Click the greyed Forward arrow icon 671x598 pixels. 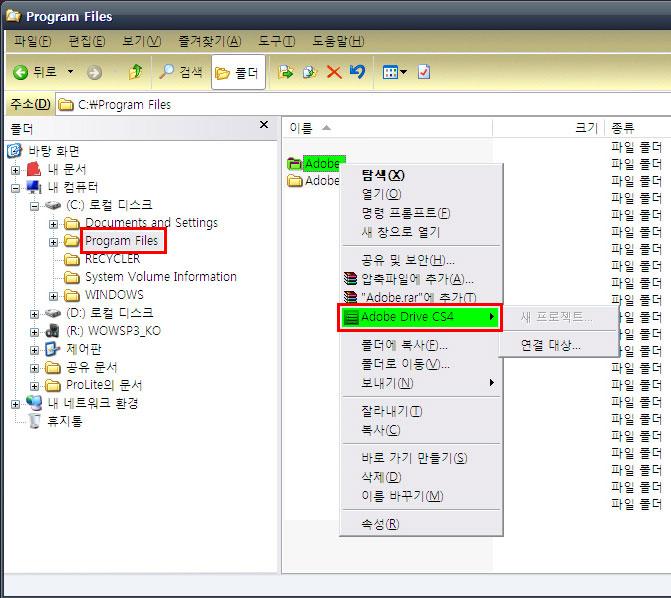click(x=94, y=72)
